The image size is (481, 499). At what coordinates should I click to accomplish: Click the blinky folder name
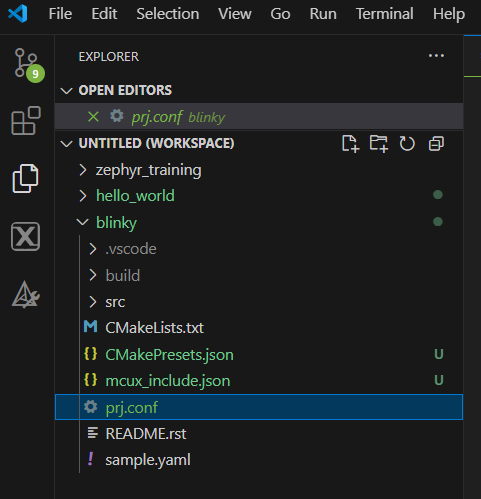coord(116,223)
